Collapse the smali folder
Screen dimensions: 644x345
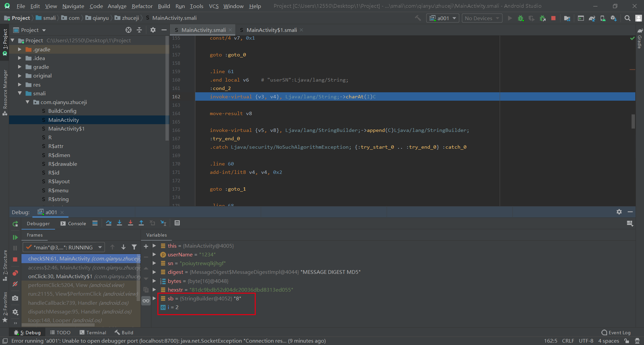pyautogui.click(x=19, y=93)
